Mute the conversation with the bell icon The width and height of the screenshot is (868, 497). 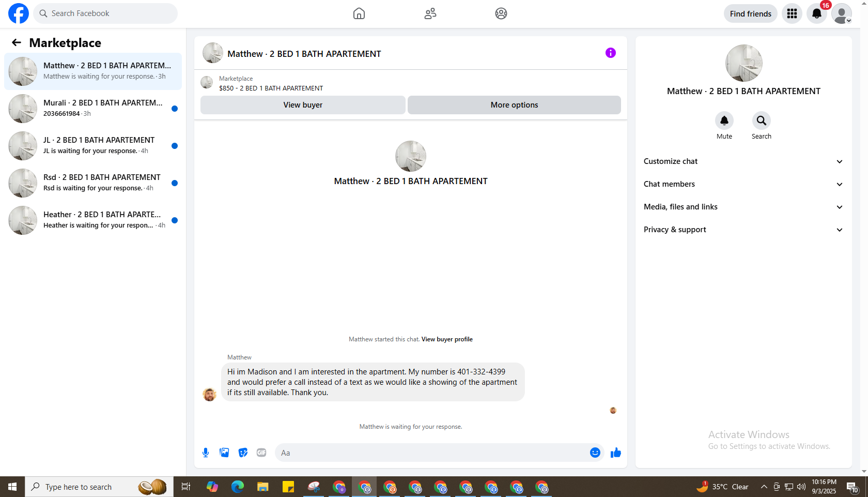[x=724, y=121]
